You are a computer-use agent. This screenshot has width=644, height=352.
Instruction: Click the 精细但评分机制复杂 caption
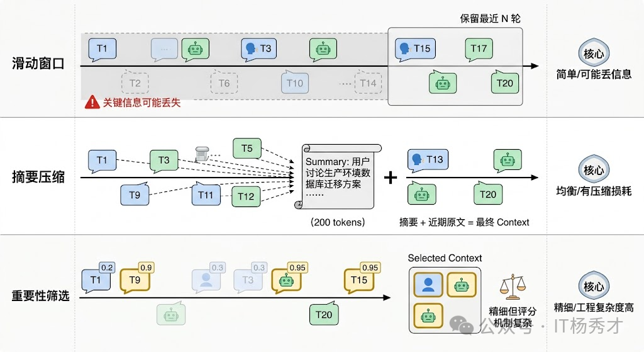(513, 317)
